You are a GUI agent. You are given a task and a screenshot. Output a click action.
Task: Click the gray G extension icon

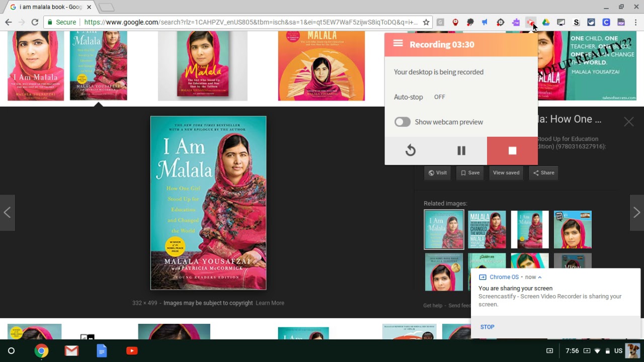440,22
